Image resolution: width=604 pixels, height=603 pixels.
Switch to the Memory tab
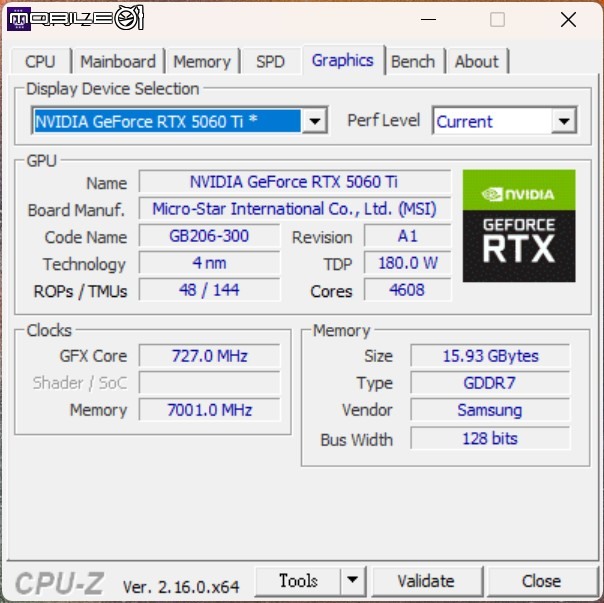(x=202, y=61)
